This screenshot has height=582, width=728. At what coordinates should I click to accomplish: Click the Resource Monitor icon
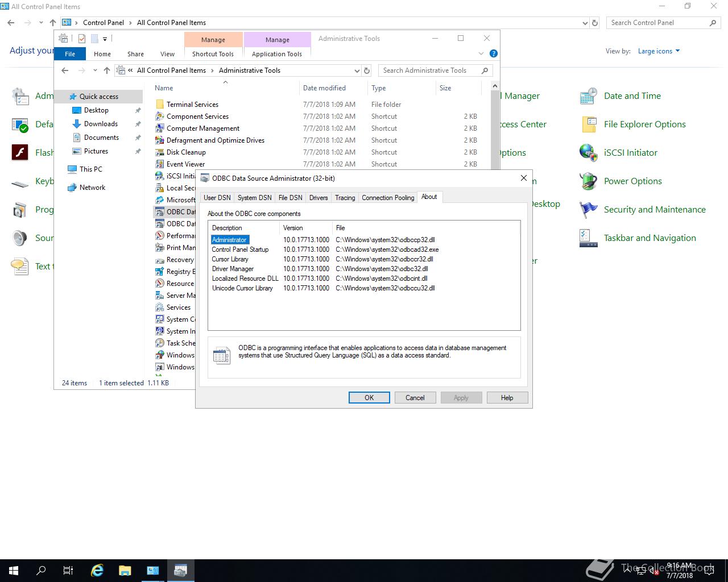point(160,284)
